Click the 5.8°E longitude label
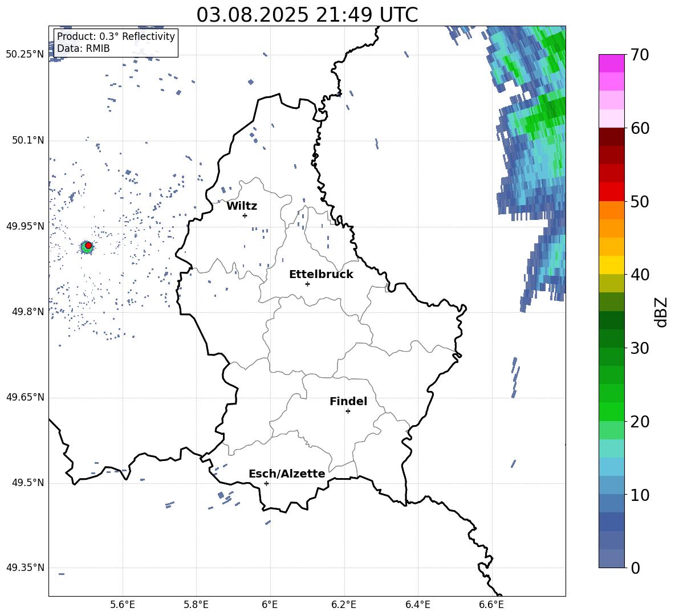 tap(196, 605)
